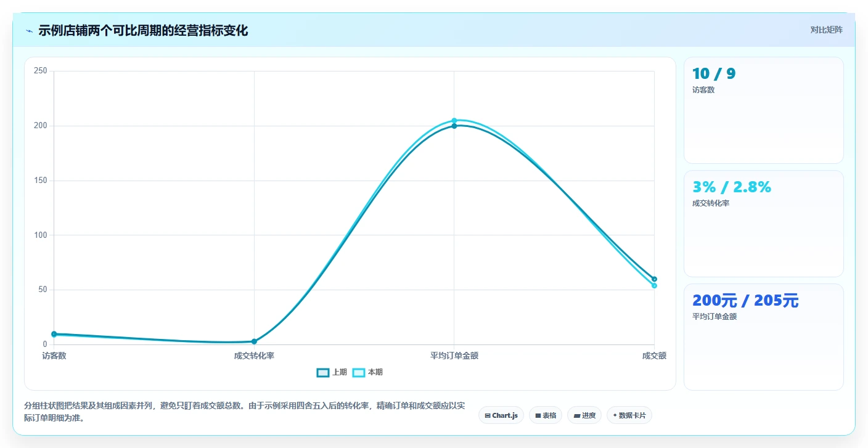Click the 数据卡片 tag
Screen dimensions: 868x448
[x=629, y=415]
